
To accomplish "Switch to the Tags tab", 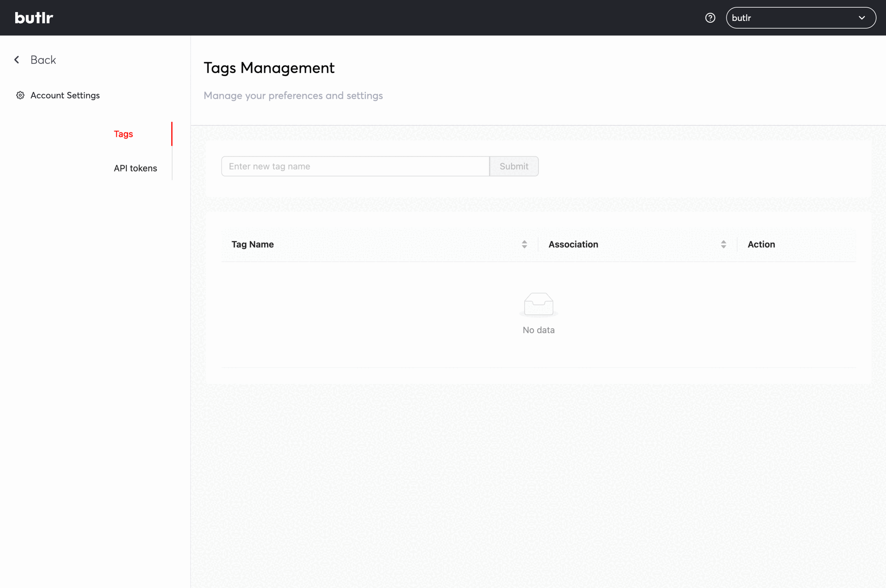I will point(123,134).
